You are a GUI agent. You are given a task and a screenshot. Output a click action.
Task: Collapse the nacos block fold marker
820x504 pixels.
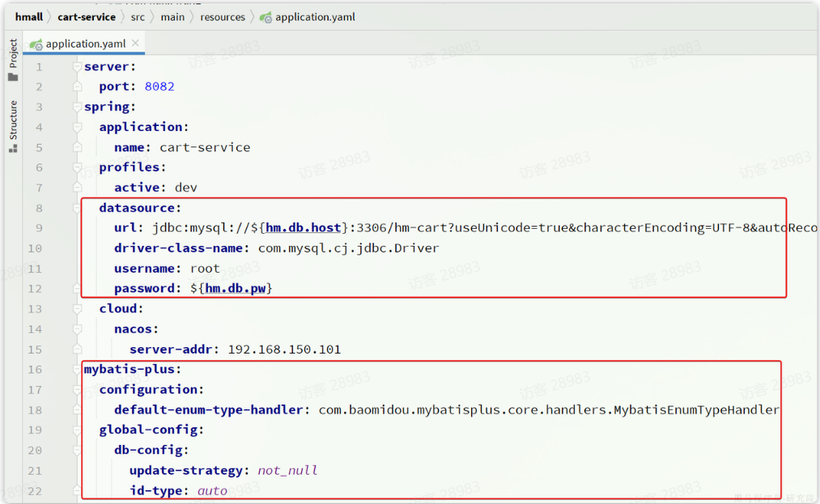pos(78,329)
